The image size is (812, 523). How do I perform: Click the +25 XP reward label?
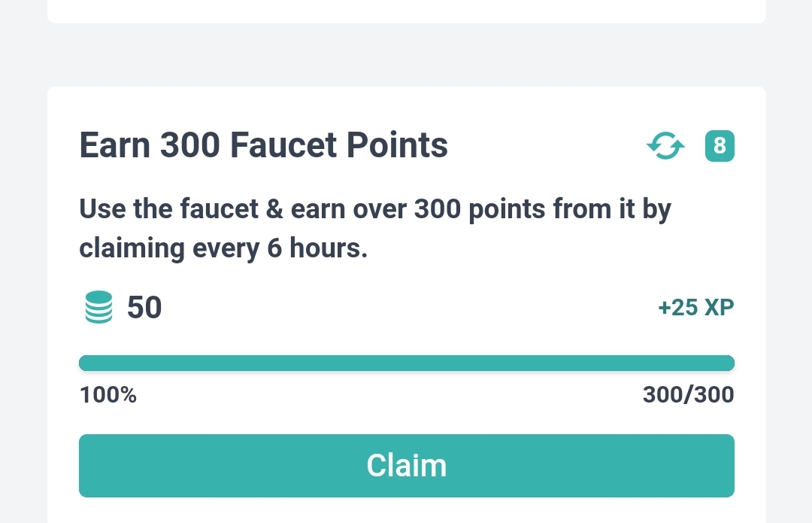(x=696, y=307)
